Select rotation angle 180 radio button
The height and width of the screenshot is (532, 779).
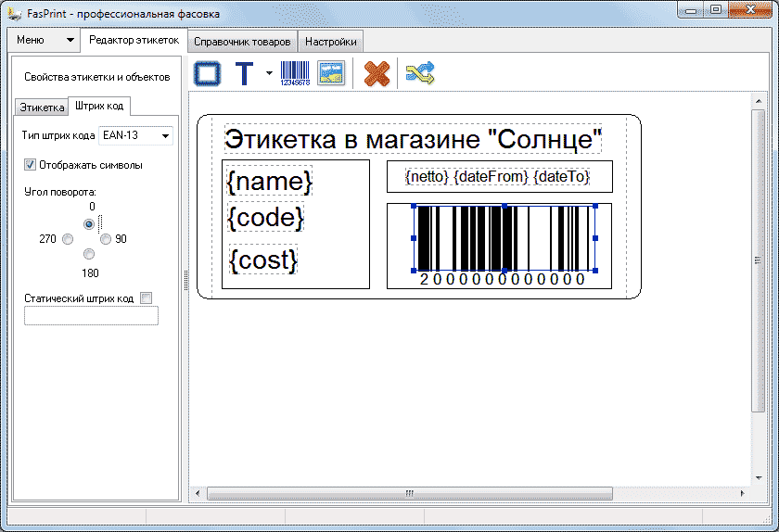pos(89,254)
